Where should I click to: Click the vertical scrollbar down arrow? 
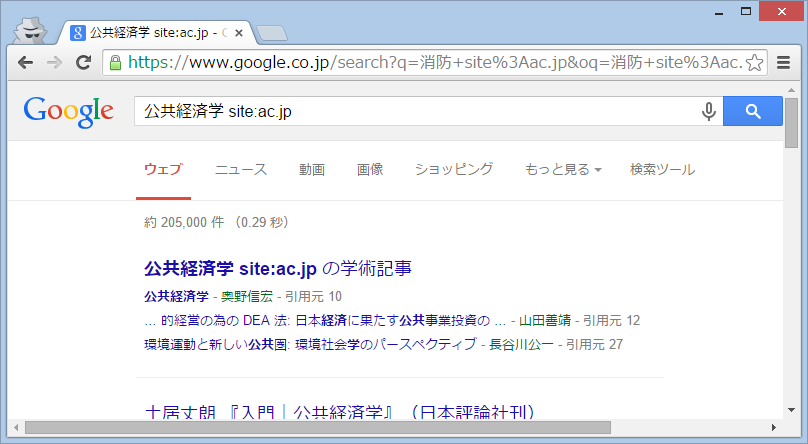pos(792,410)
